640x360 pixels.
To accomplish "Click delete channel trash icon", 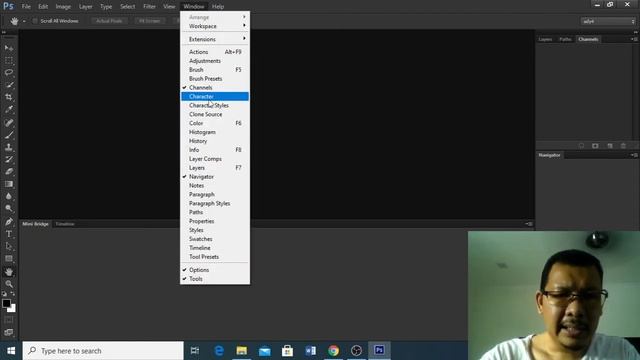I will [623, 146].
